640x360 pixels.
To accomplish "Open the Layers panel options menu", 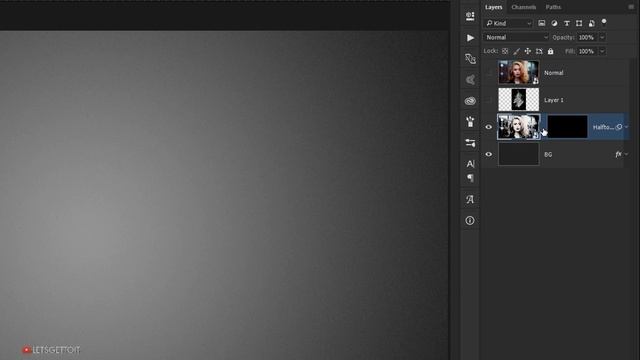I will (x=631, y=7).
